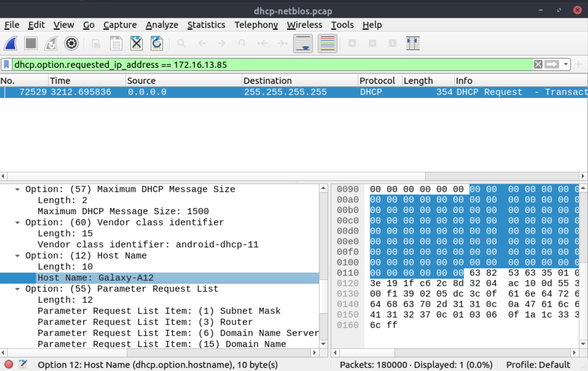Open the display filter history dropdown
The width and height of the screenshot is (588, 371).
click(x=566, y=65)
